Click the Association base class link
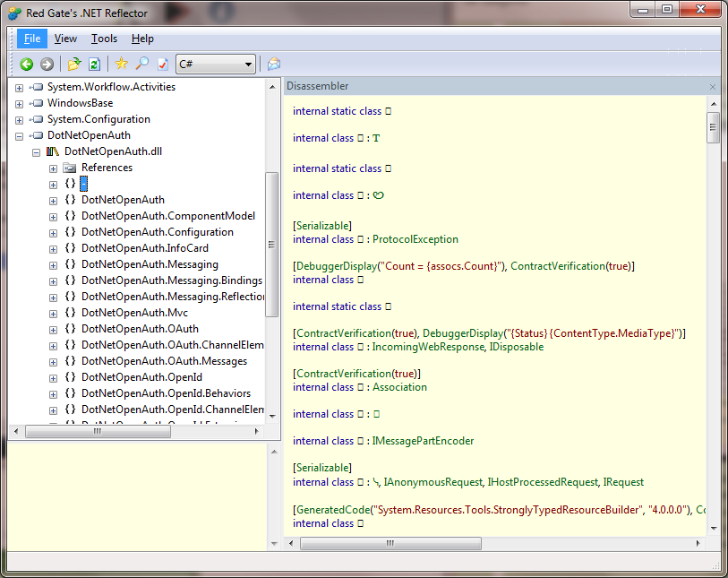Screen dimensions: 728x578 coord(399,387)
